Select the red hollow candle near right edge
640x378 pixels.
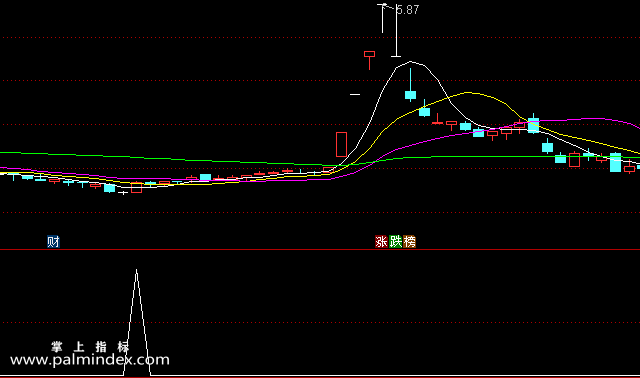click(574, 159)
